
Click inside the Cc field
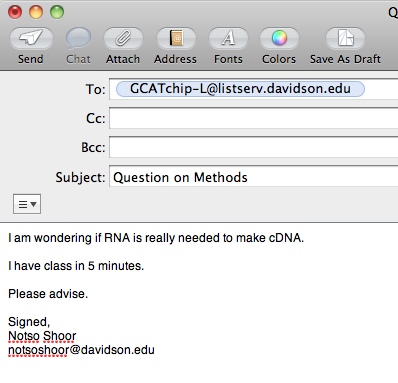click(x=254, y=118)
